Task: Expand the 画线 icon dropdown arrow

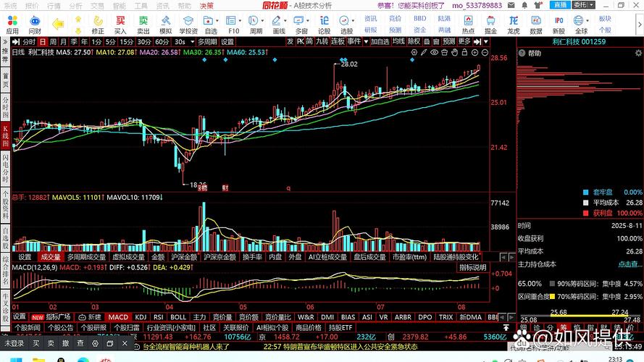Action: point(285,20)
